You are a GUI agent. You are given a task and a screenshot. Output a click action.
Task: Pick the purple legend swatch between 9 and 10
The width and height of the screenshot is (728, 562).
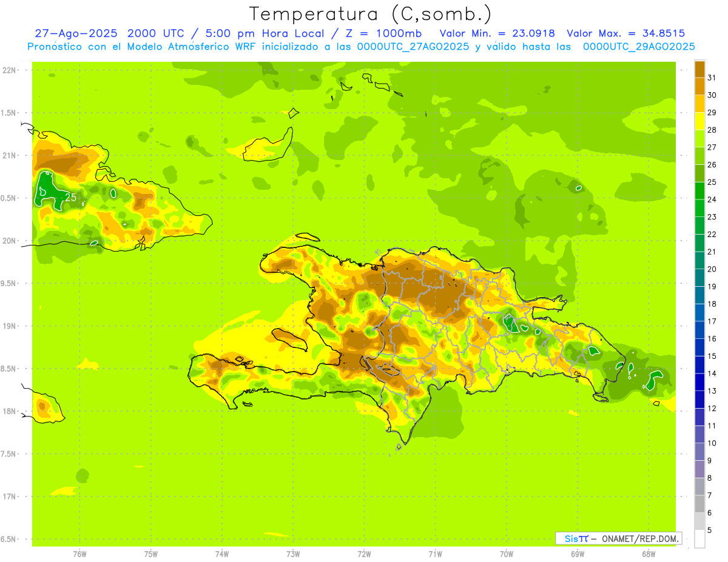699,452
